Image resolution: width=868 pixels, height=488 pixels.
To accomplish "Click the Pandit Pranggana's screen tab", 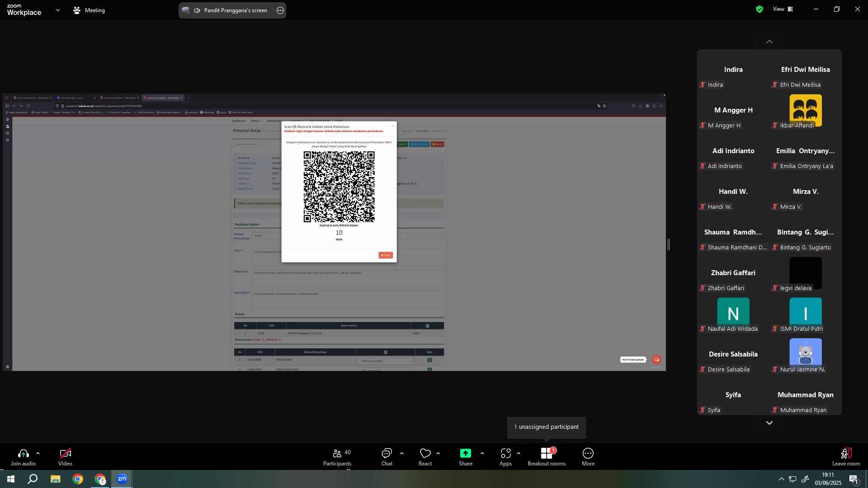I will click(x=232, y=10).
